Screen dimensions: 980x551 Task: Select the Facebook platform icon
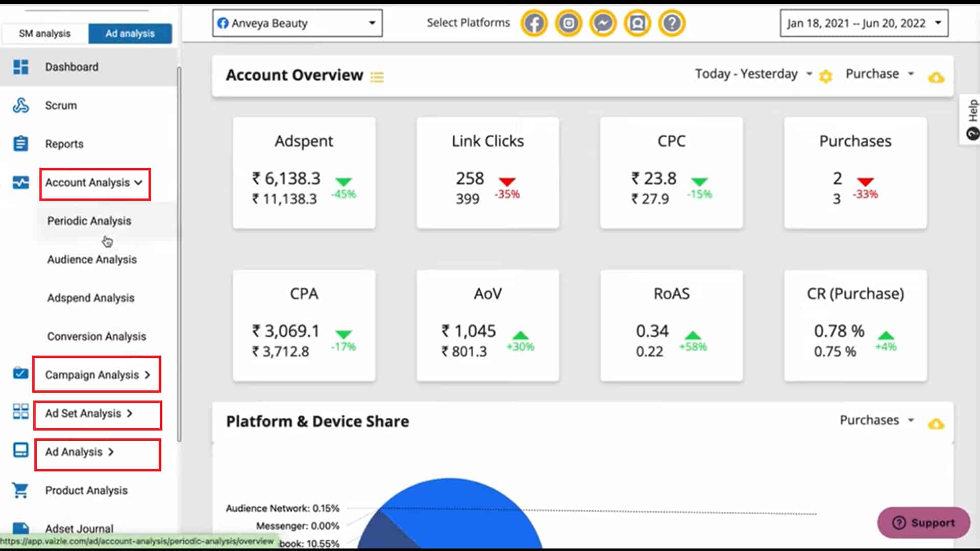pos(534,22)
